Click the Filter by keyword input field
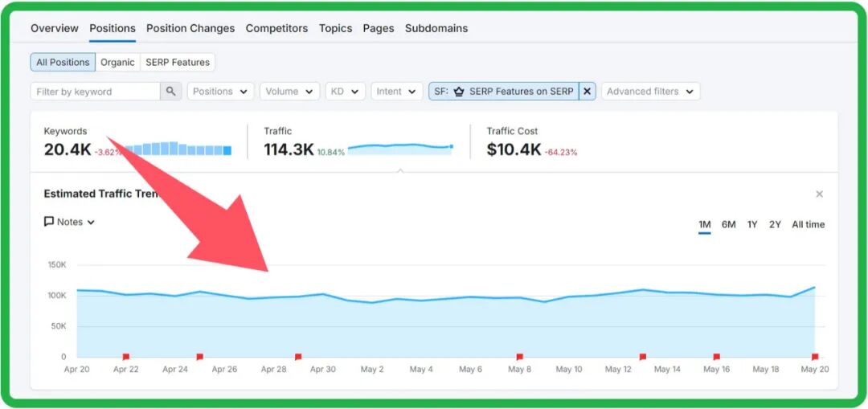This screenshot has height=409, width=868. [95, 92]
